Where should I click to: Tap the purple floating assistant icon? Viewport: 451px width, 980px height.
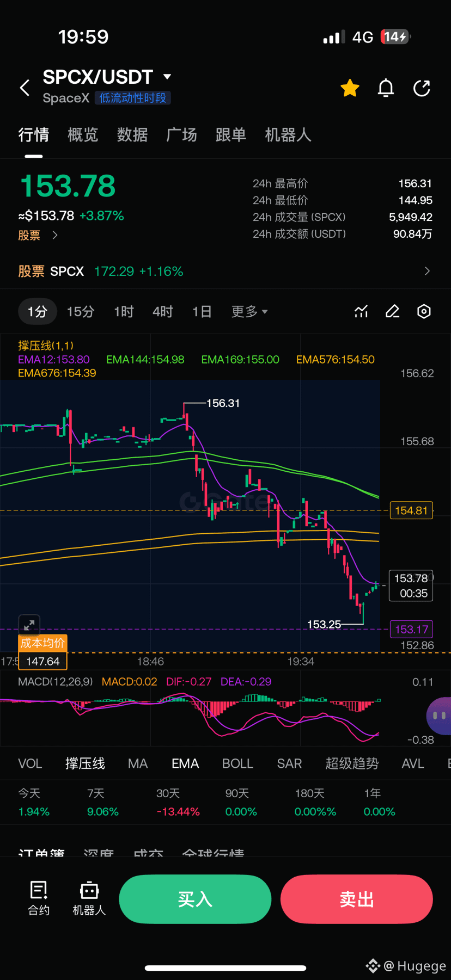(439, 716)
